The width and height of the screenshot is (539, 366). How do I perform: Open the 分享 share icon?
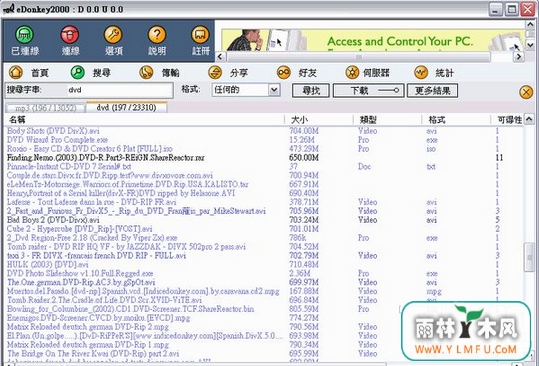(215, 73)
